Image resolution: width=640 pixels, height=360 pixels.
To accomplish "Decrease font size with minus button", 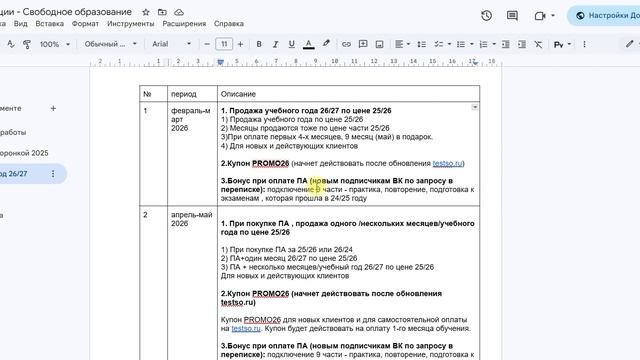I will pyautogui.click(x=207, y=44).
